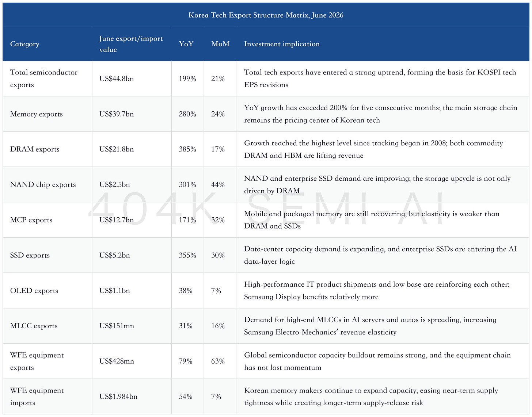Screen dimensions: 532x417
Task: Click the Total semiconductor exports row label
Action: click(44, 79)
